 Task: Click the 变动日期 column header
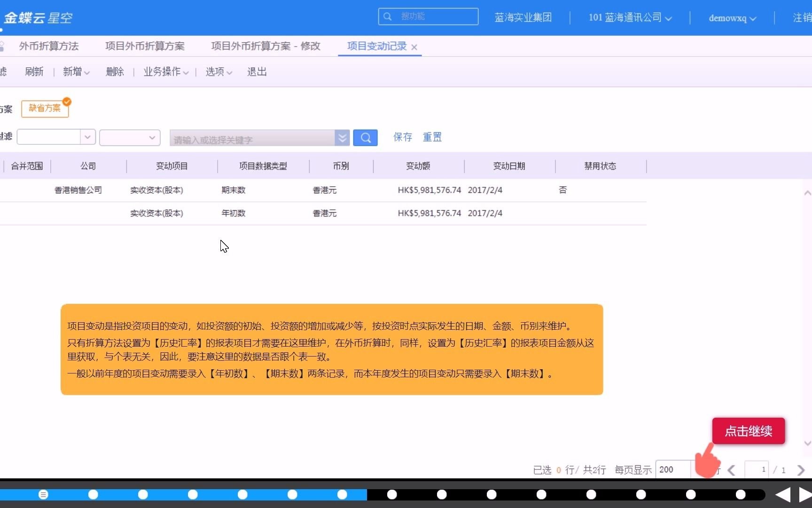click(x=509, y=166)
